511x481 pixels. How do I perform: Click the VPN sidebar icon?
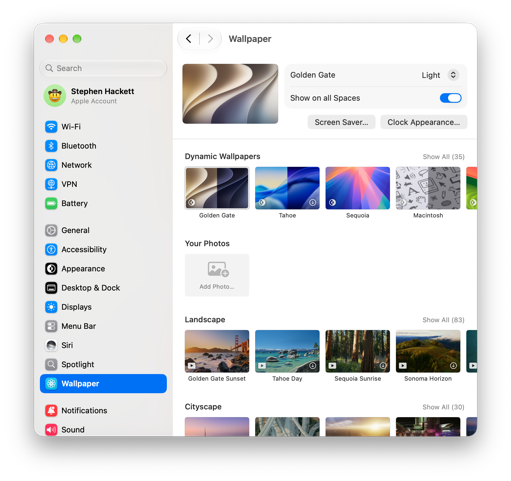(x=51, y=184)
